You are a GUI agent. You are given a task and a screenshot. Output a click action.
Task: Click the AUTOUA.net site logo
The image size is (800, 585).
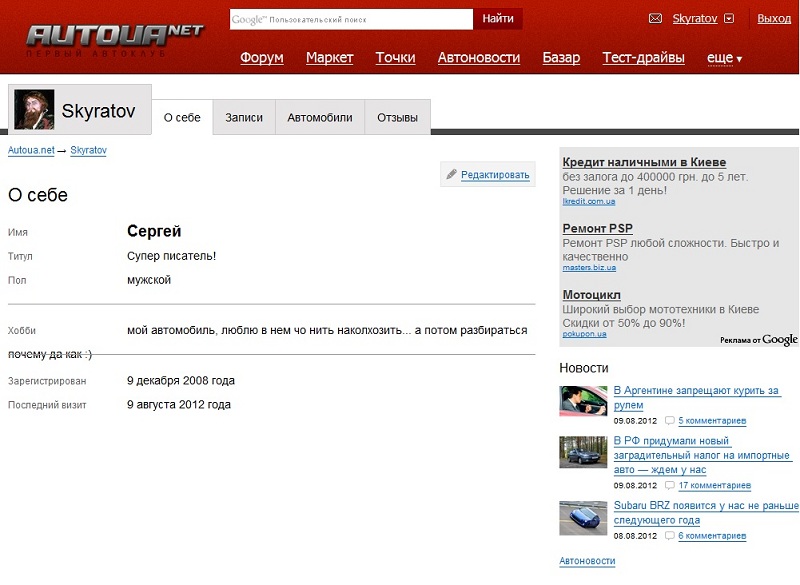113,37
